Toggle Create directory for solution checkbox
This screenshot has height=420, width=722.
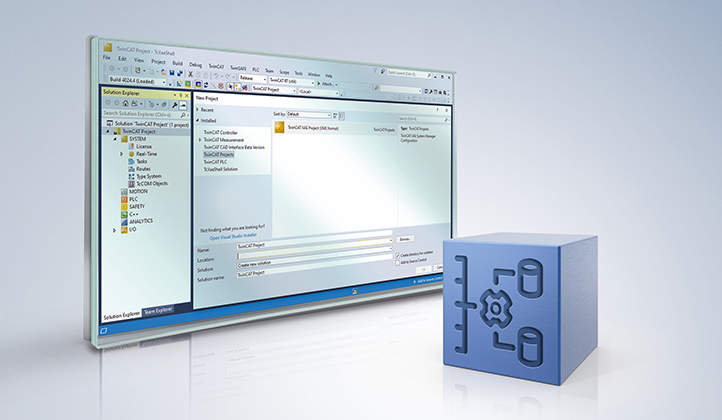tap(397, 256)
